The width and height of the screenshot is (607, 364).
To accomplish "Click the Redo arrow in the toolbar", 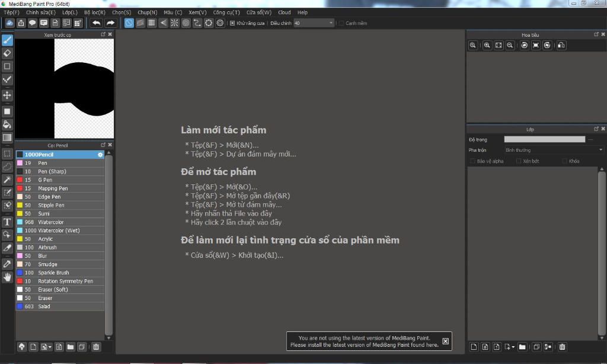I will tap(110, 23).
